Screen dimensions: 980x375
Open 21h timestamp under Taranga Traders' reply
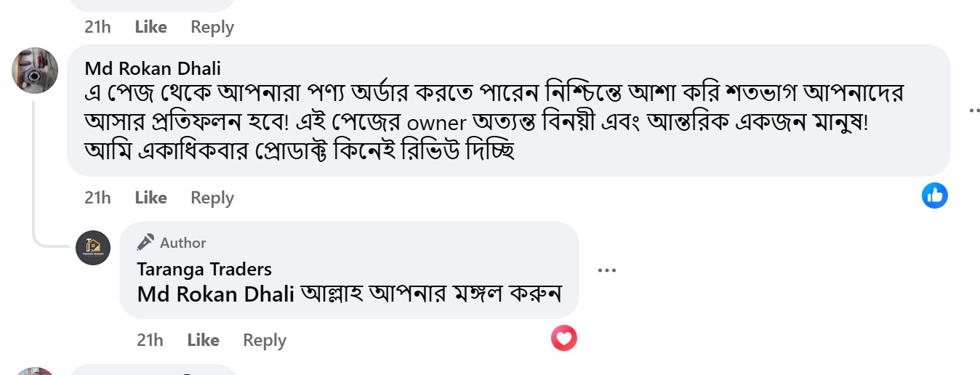[150, 340]
